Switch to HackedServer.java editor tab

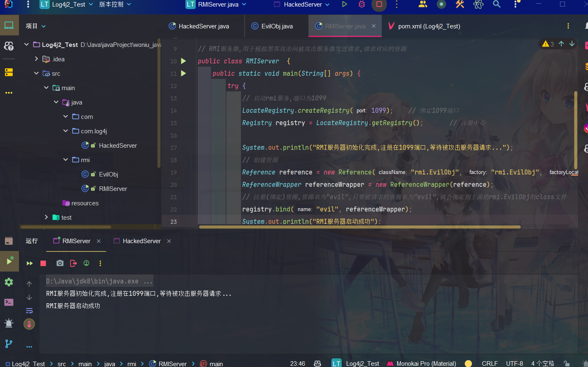click(x=199, y=26)
